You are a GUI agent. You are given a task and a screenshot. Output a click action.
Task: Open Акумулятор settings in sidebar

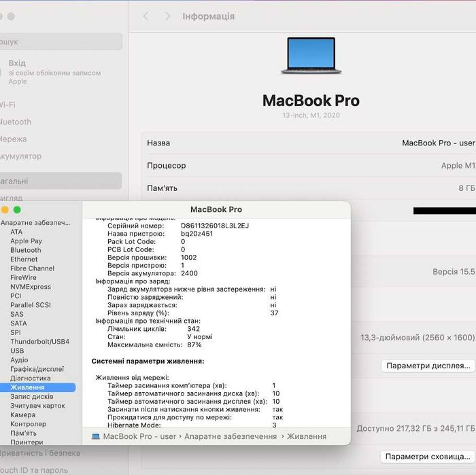(x=20, y=156)
